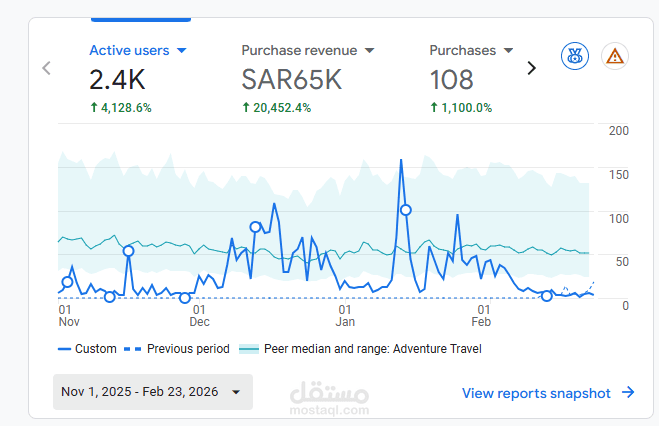Click the SAR65K revenue value
The height and width of the screenshot is (426, 659).
(x=292, y=80)
